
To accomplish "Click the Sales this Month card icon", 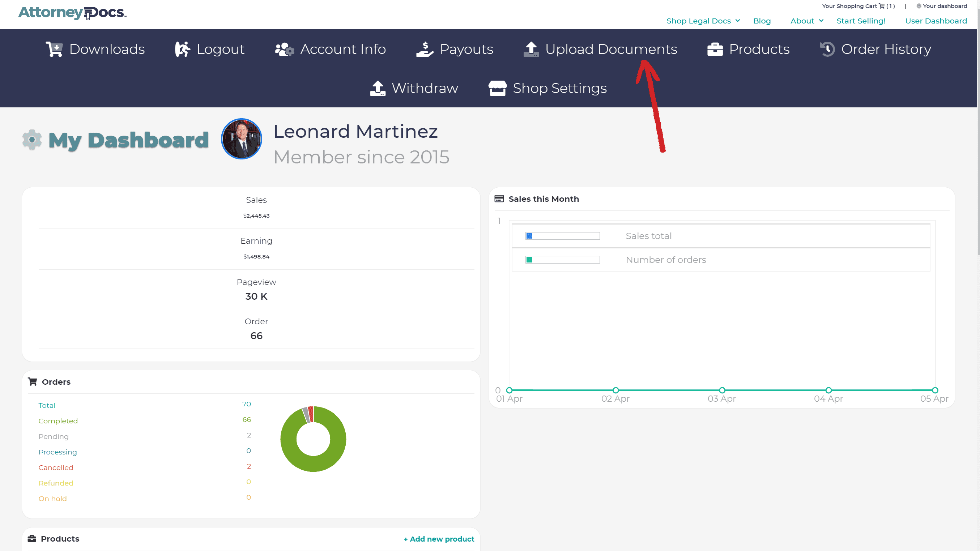I will tap(499, 199).
